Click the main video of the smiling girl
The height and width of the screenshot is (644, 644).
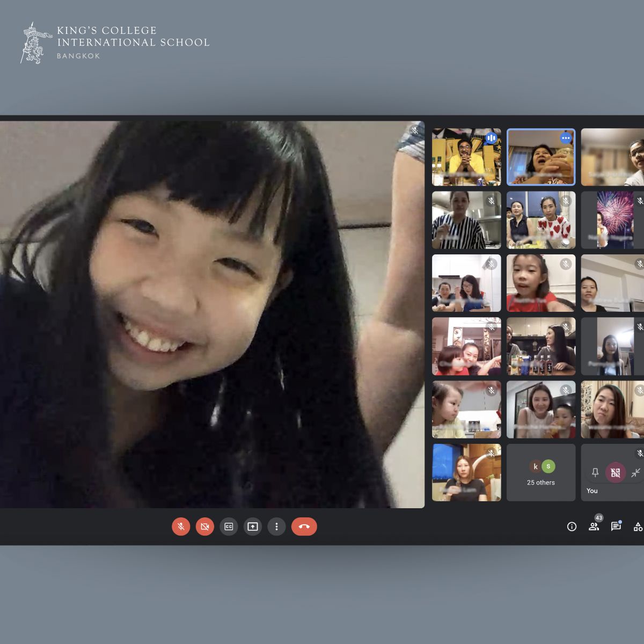pos(212,314)
